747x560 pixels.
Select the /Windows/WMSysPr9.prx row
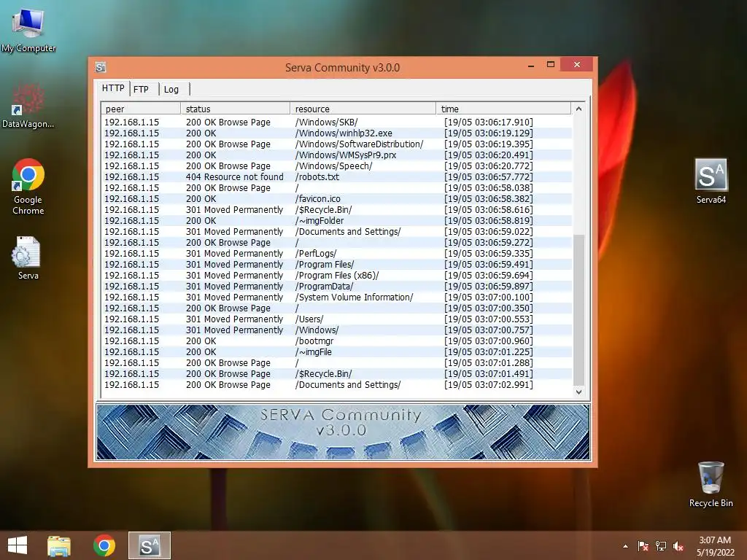pos(337,155)
